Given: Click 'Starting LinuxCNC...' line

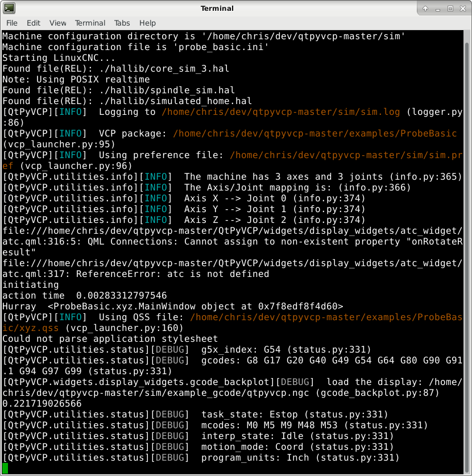Looking at the screenshot, I should coord(59,57).
